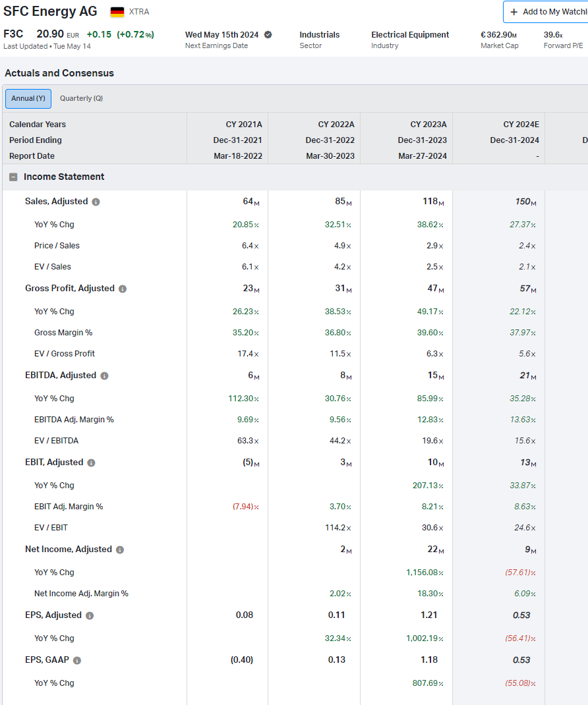Click the 38.62% sales growth value
588x705 pixels.
(x=430, y=225)
